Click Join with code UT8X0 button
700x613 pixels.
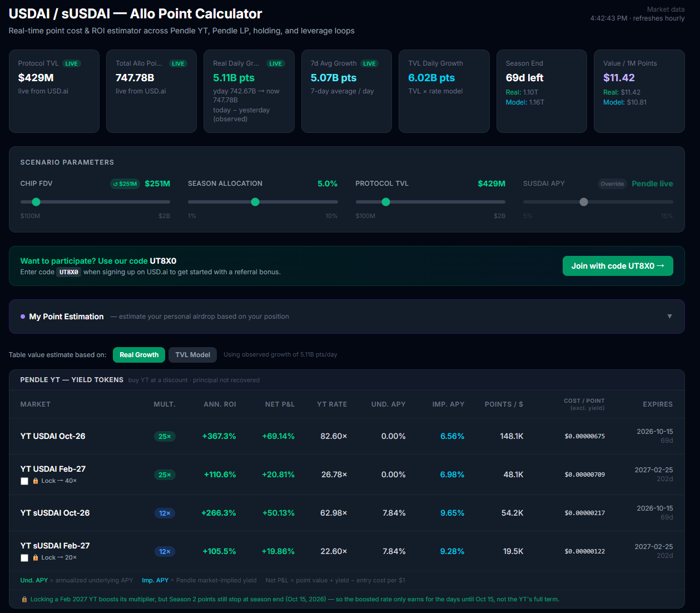point(618,266)
